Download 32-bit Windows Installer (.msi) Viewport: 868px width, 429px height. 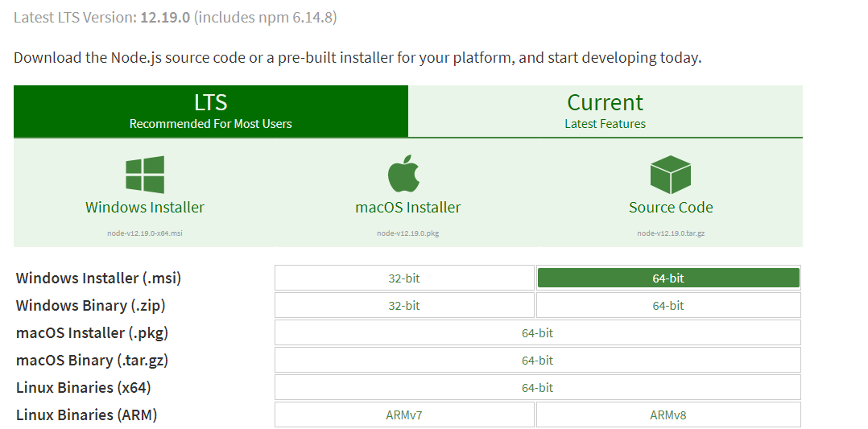[404, 278]
